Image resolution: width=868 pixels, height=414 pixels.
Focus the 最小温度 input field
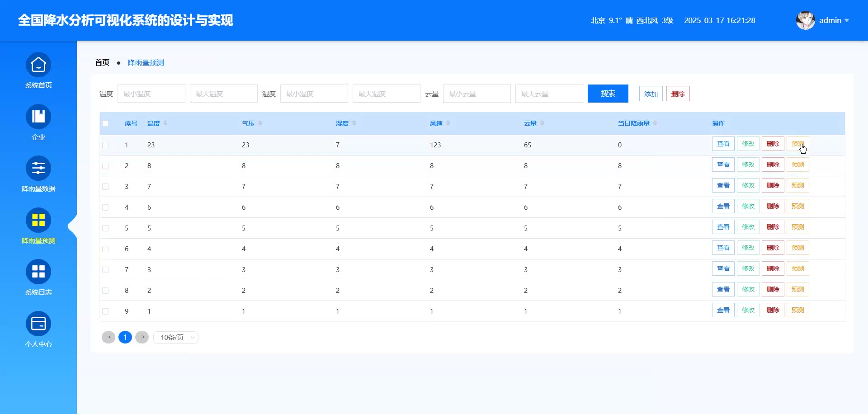151,94
